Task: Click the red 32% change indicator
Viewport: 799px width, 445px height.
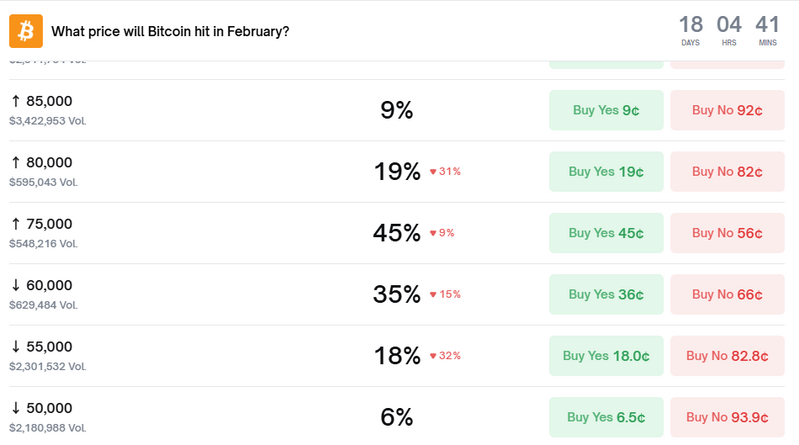Action: point(445,355)
